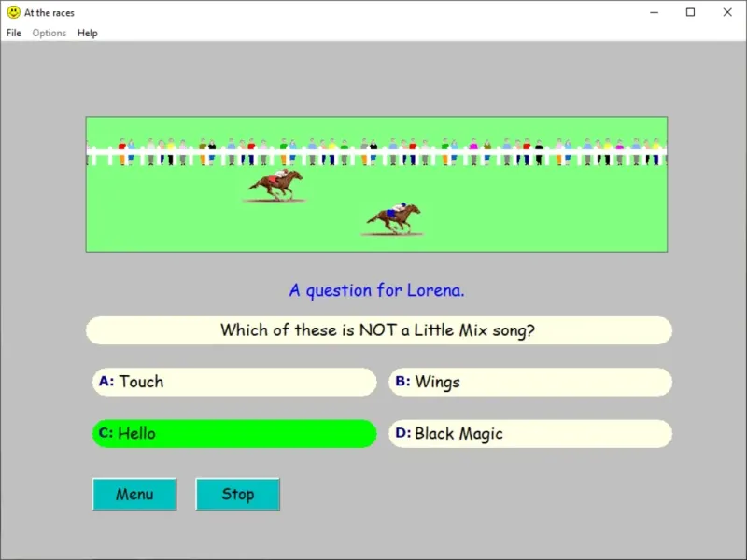Screen dimensions: 747x560
Task: Close the At the races window
Action: pyautogui.click(x=727, y=12)
